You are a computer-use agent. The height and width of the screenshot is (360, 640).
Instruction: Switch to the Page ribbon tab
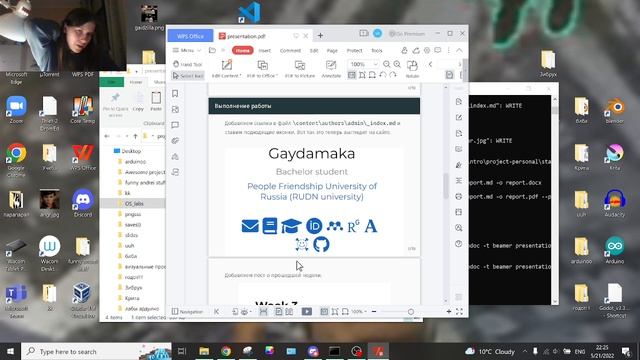coord(332,50)
